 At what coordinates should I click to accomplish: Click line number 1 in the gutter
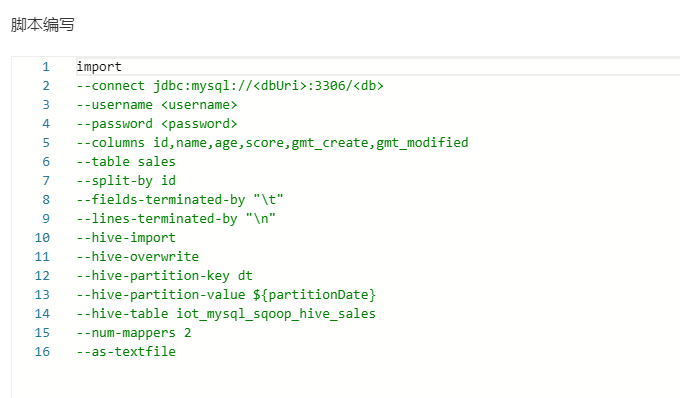[46, 67]
